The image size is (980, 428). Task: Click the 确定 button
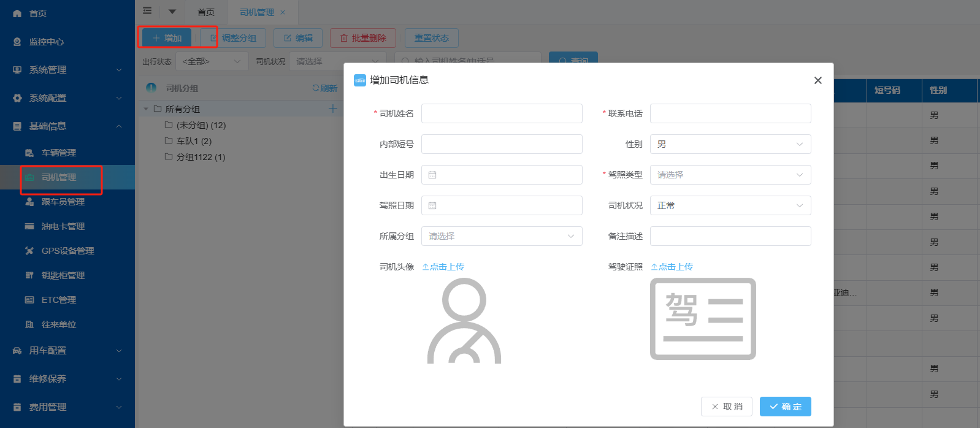[x=785, y=407]
